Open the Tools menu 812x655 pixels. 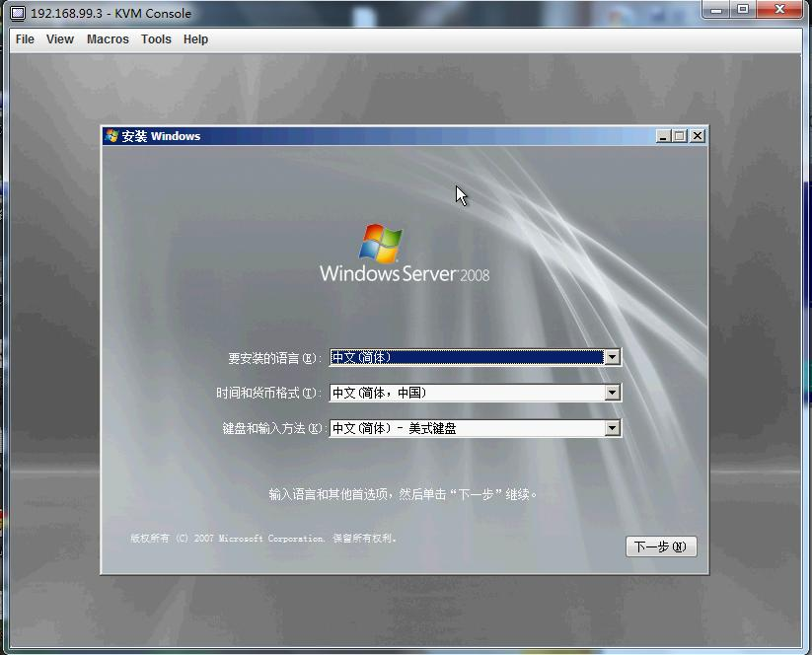[156, 39]
